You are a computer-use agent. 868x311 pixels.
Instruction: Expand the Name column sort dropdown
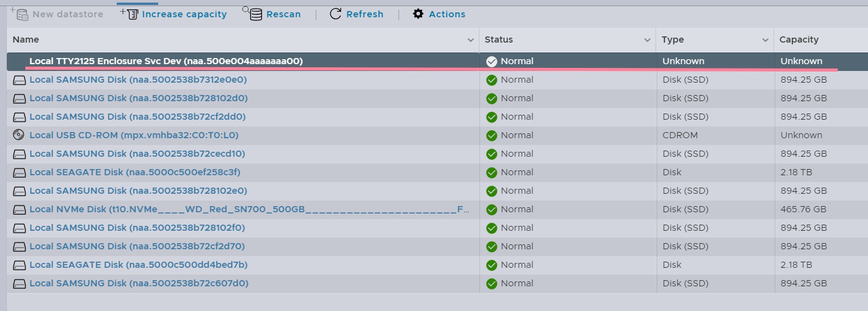tap(471, 40)
